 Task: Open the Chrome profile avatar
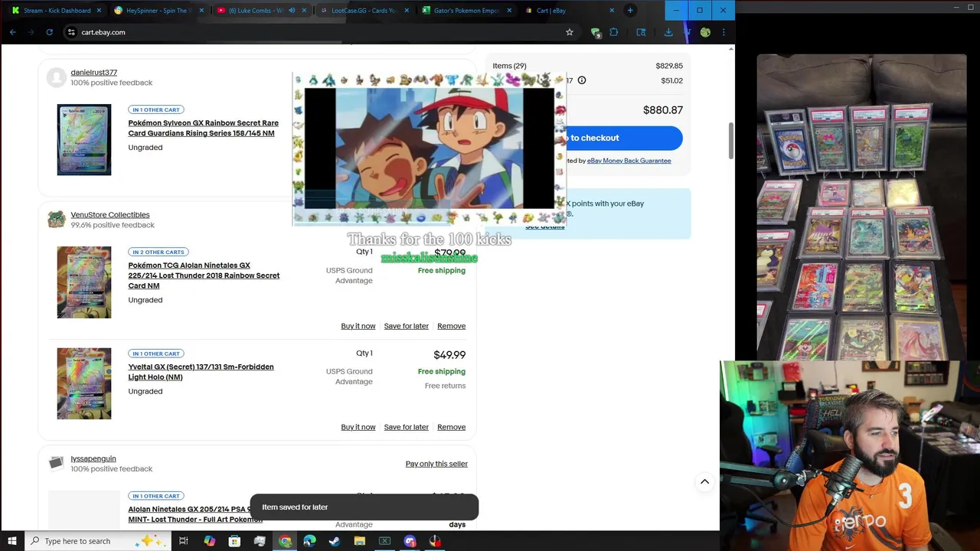pyautogui.click(x=705, y=32)
